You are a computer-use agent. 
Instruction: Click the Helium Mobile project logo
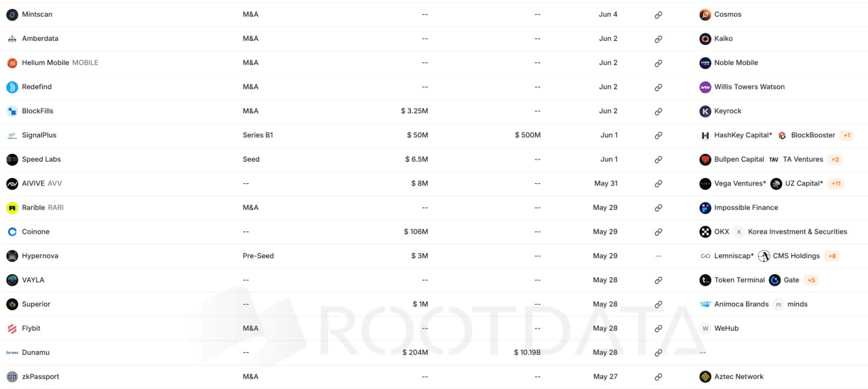pos(12,62)
